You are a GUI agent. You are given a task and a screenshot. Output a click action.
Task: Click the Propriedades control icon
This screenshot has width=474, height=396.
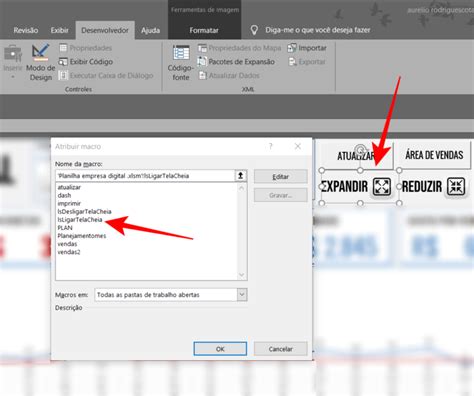pyautogui.click(x=63, y=48)
